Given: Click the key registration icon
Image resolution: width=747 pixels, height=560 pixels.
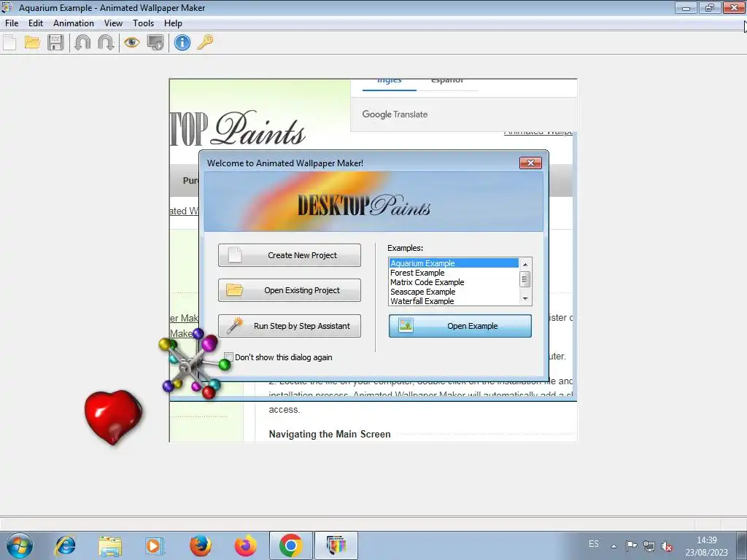Looking at the screenshot, I should [205, 42].
